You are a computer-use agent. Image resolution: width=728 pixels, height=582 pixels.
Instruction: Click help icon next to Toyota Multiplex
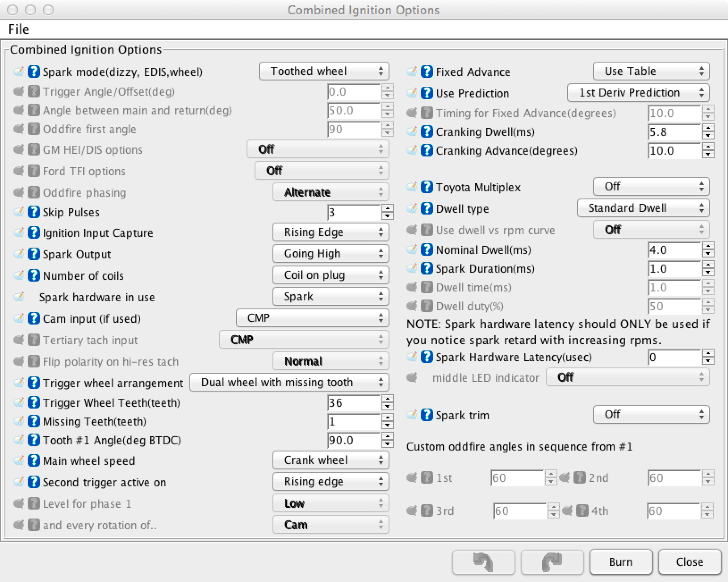click(x=427, y=187)
